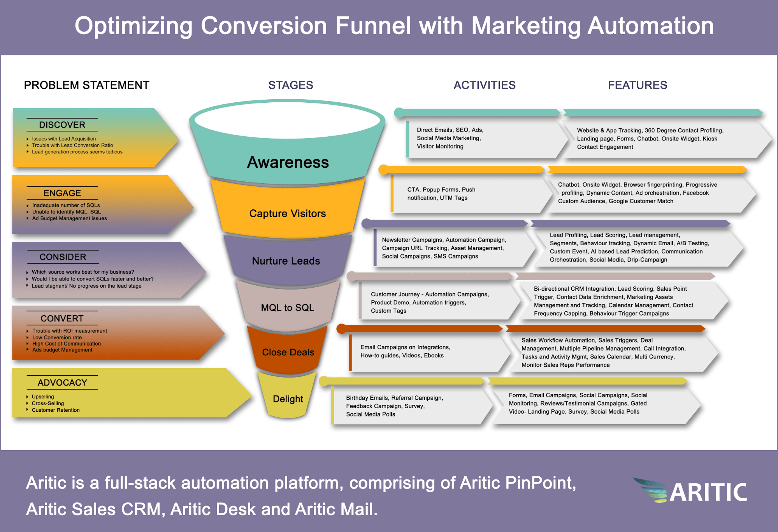778x532 pixels.
Task: Click 'Lead generation process seems tedious' bullet
Action: [77, 152]
